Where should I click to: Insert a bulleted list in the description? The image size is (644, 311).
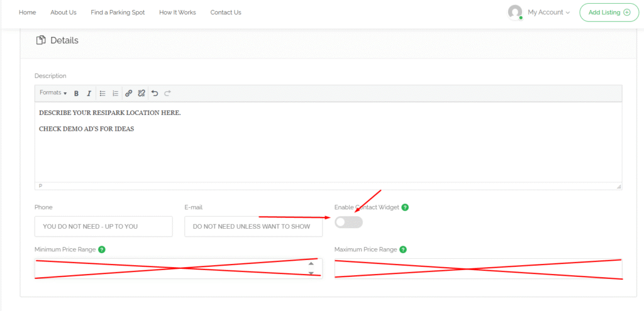point(103,94)
